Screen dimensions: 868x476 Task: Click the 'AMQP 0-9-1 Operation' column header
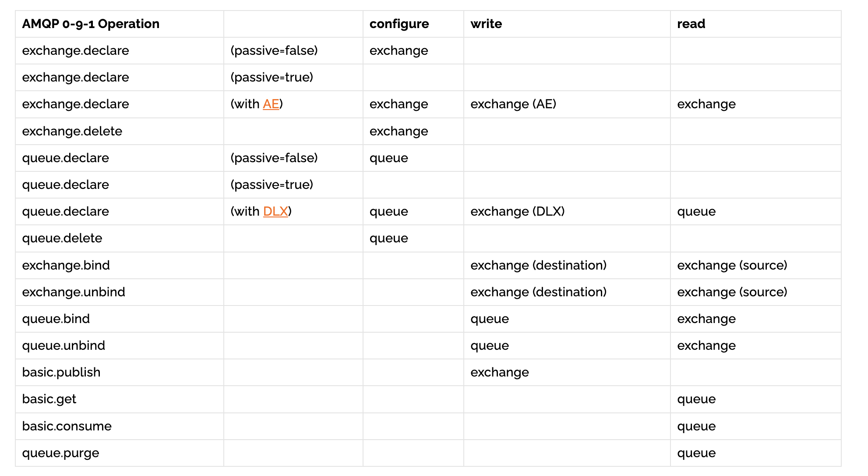(91, 24)
